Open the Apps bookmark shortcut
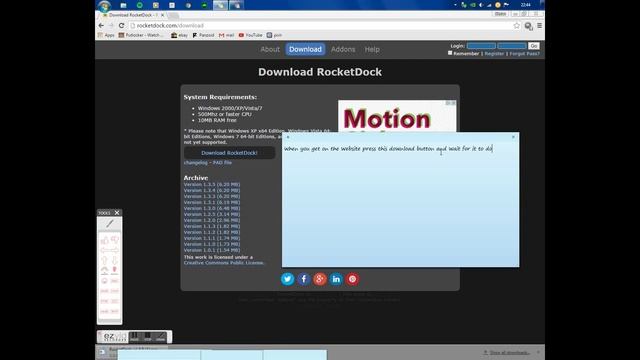The width and height of the screenshot is (640, 360). (106, 35)
